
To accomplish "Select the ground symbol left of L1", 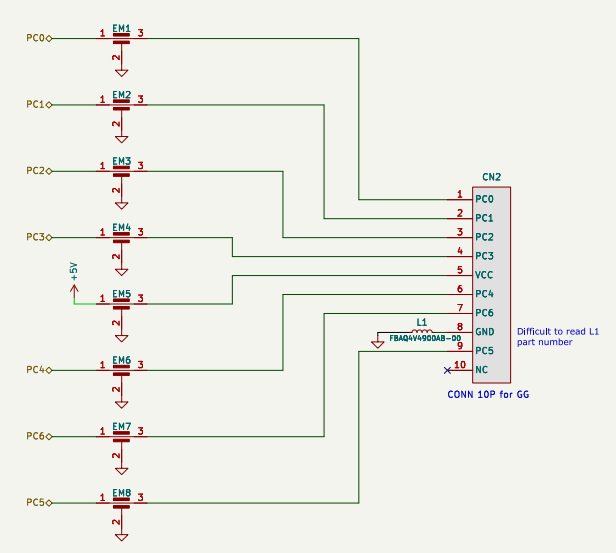I will pos(377,344).
